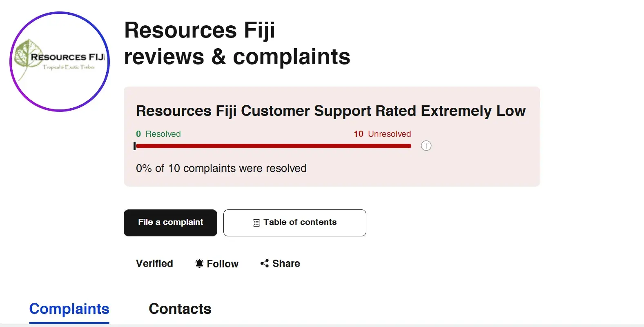The height and width of the screenshot is (327, 644).
Task: Click the 0% of 10 complaints resolved text
Action: (x=221, y=168)
